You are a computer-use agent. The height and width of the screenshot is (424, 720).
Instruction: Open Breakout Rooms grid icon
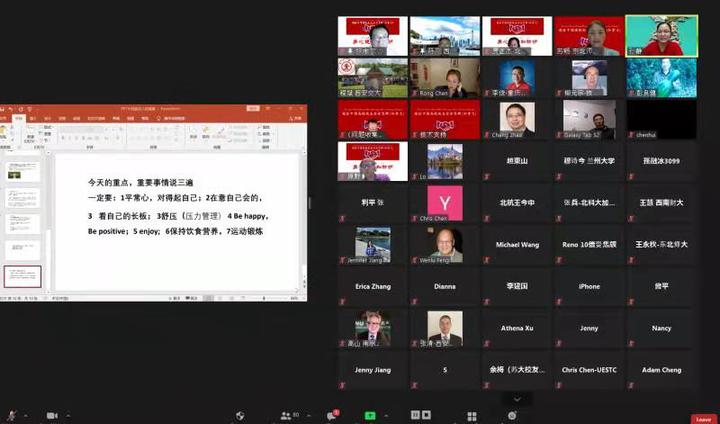tap(472, 415)
